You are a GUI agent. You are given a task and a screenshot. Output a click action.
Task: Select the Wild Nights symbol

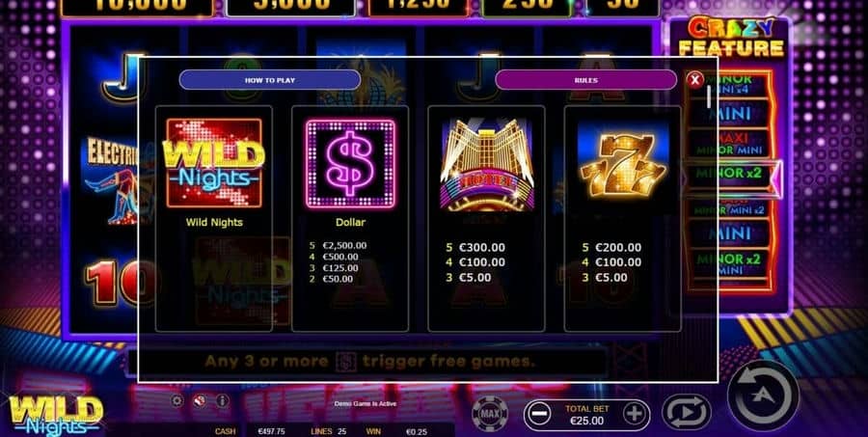point(214,163)
